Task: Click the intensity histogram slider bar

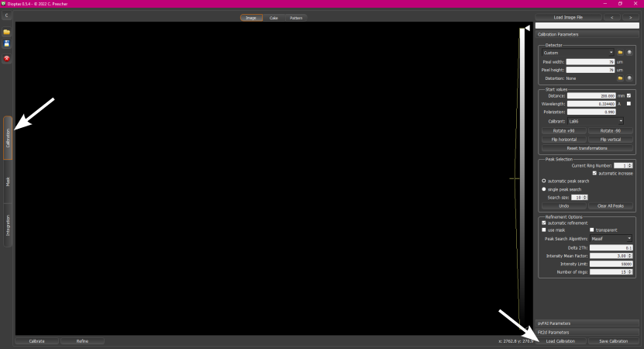Action: [522, 177]
